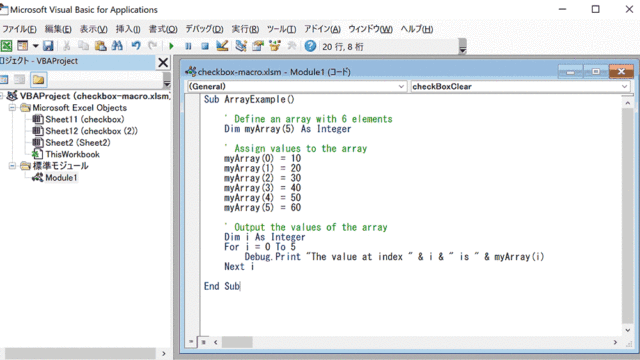Click the Paste clipboard icon
Viewport: 640px width, 360px height.
click(100, 46)
